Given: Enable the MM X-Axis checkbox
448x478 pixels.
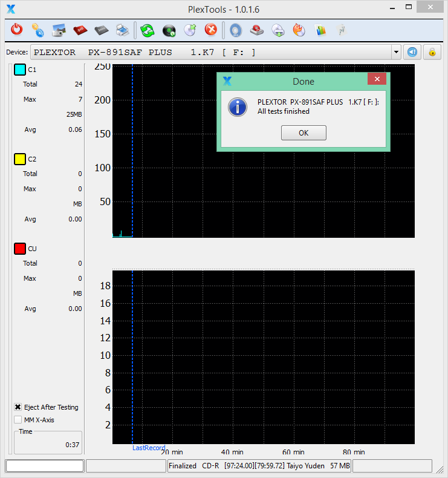Looking at the screenshot, I should pyautogui.click(x=18, y=420).
